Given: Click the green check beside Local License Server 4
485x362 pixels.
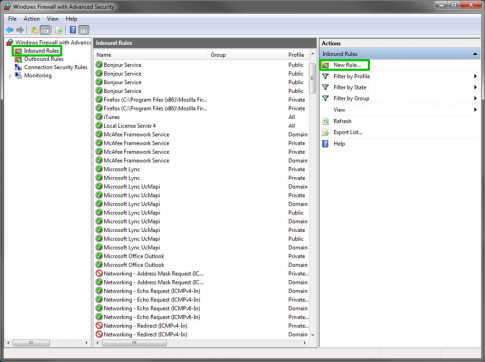Looking at the screenshot, I should point(99,125).
